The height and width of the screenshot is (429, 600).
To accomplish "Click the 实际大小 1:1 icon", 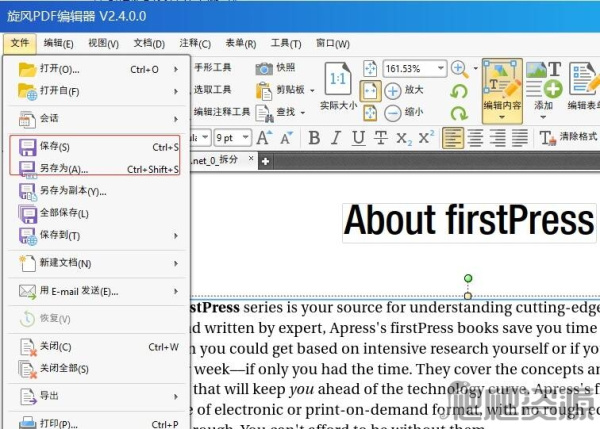I will pos(338,79).
